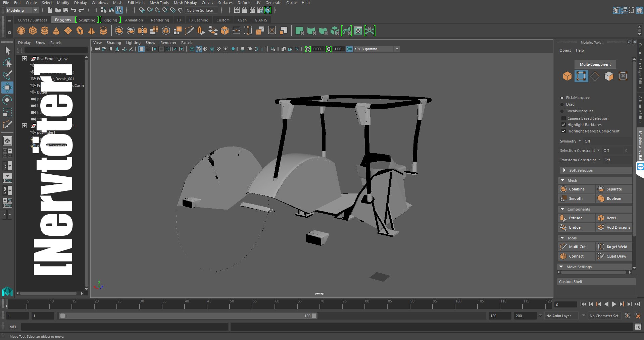Click the time range slider bar
Viewport: 644px width, 340px height.
188,316
